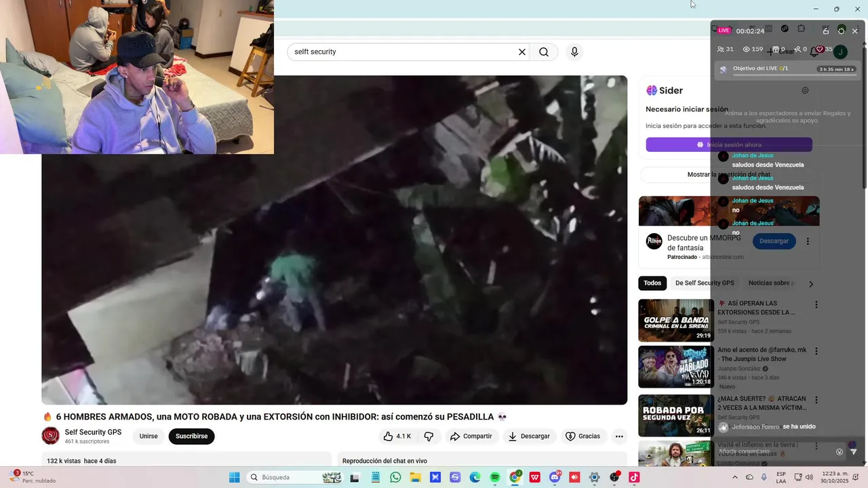Open WPS Office from the taskbar
Image resolution: width=868 pixels, height=488 pixels.
[534, 477]
